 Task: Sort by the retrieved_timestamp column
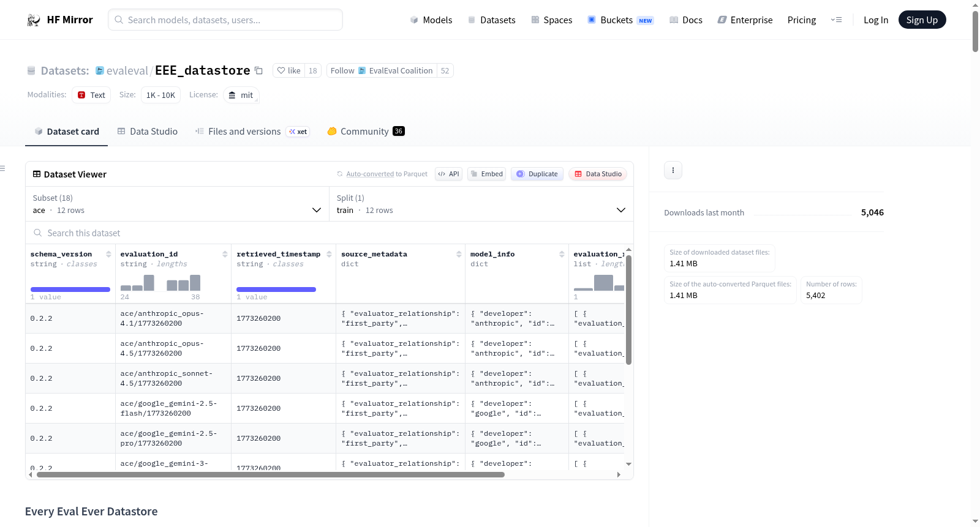[x=329, y=254]
